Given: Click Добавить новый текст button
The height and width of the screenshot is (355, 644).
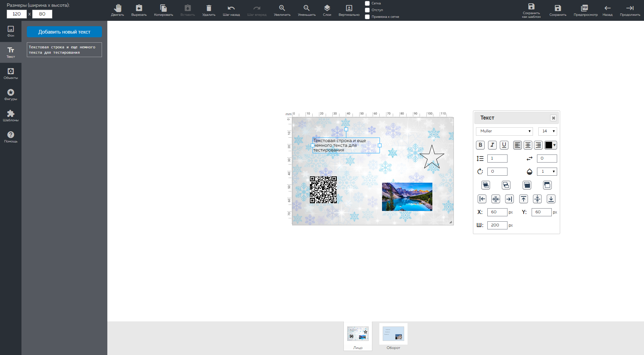Looking at the screenshot, I should [x=64, y=32].
